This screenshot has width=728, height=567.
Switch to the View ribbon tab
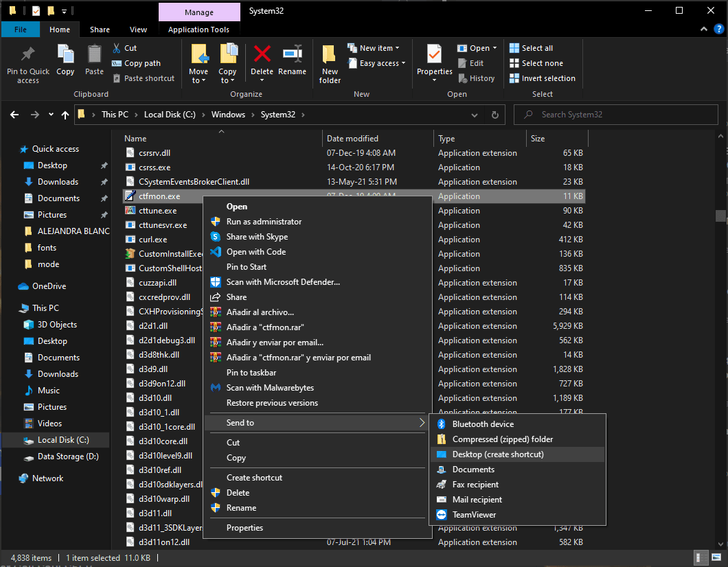click(x=138, y=30)
